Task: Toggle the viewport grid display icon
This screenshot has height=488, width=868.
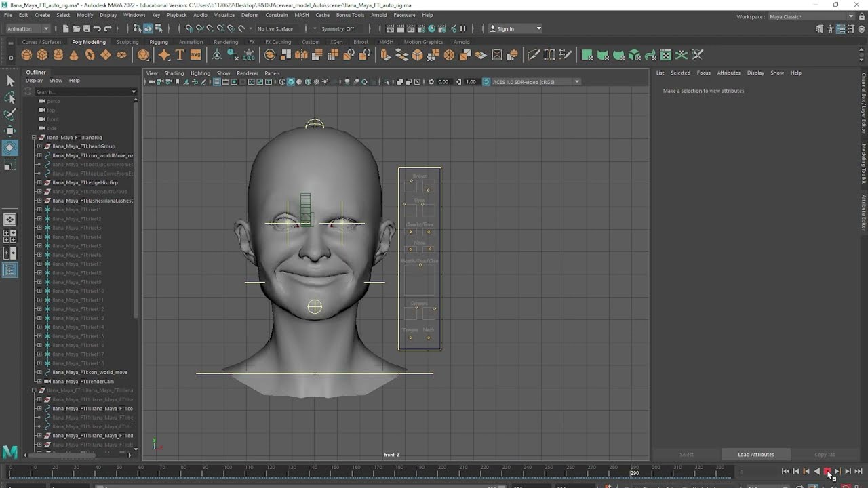Action: coord(217,82)
